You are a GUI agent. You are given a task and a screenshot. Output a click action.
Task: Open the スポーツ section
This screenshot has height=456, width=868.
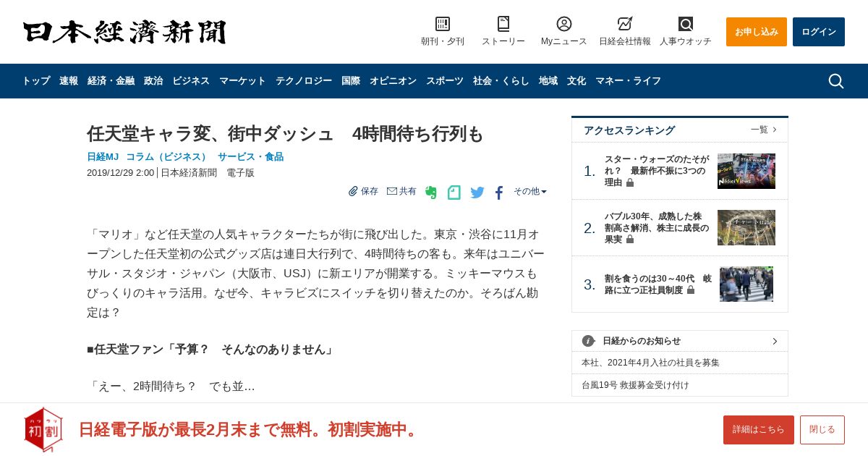point(445,81)
